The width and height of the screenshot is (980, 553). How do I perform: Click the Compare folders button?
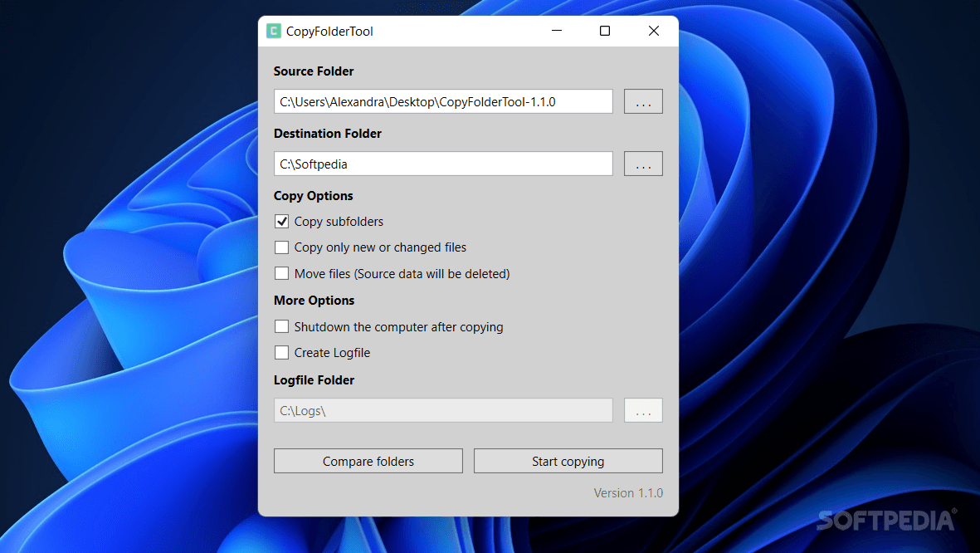coord(368,461)
